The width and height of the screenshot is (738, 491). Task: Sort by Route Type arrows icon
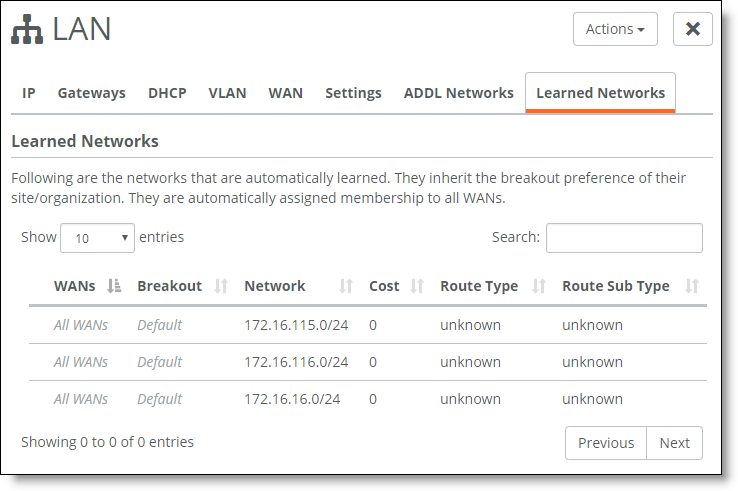coord(539,286)
